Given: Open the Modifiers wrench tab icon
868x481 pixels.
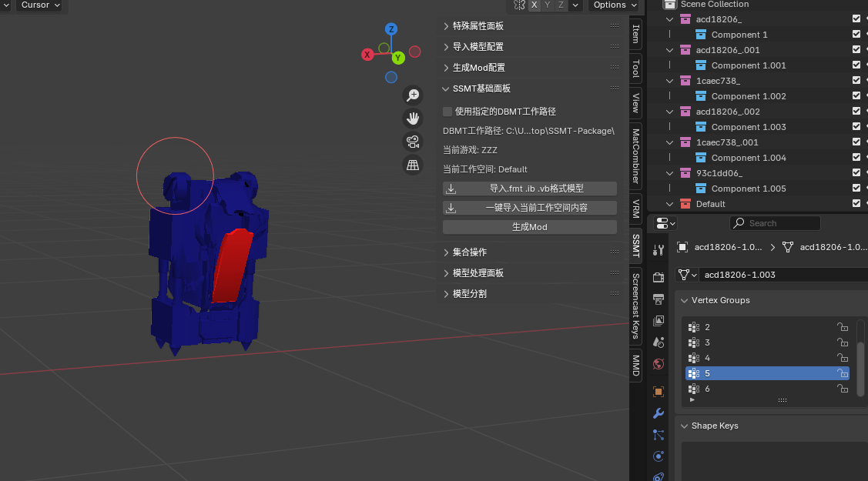Looking at the screenshot, I should [x=659, y=413].
